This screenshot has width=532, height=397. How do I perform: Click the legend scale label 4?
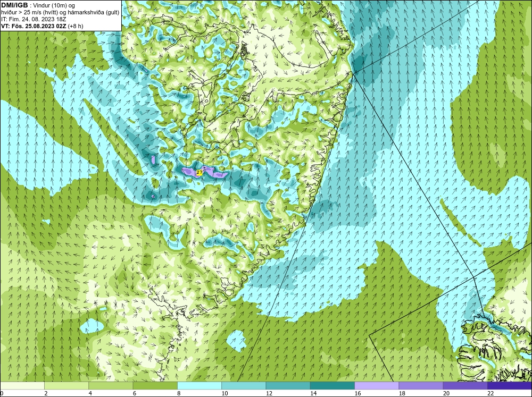tap(90, 393)
